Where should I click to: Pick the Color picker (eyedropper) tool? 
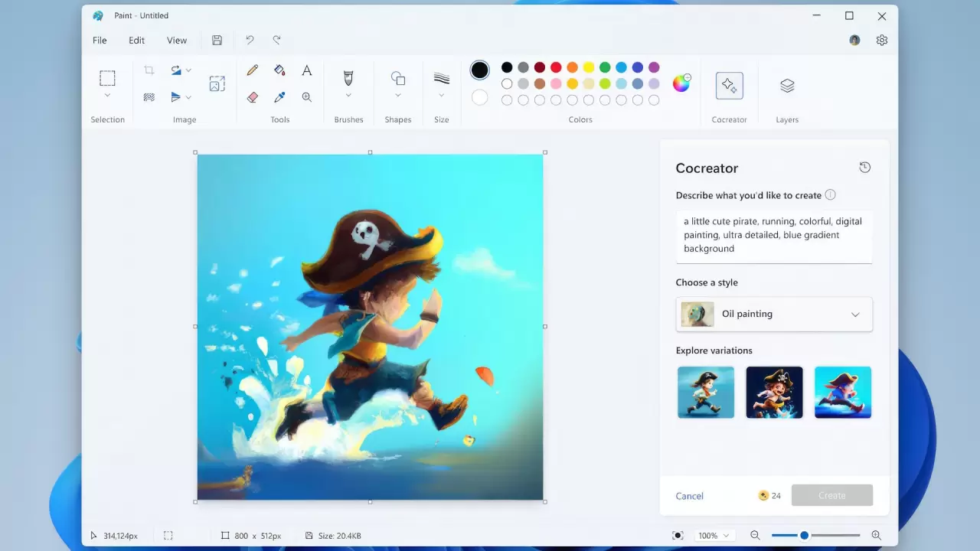(x=279, y=97)
